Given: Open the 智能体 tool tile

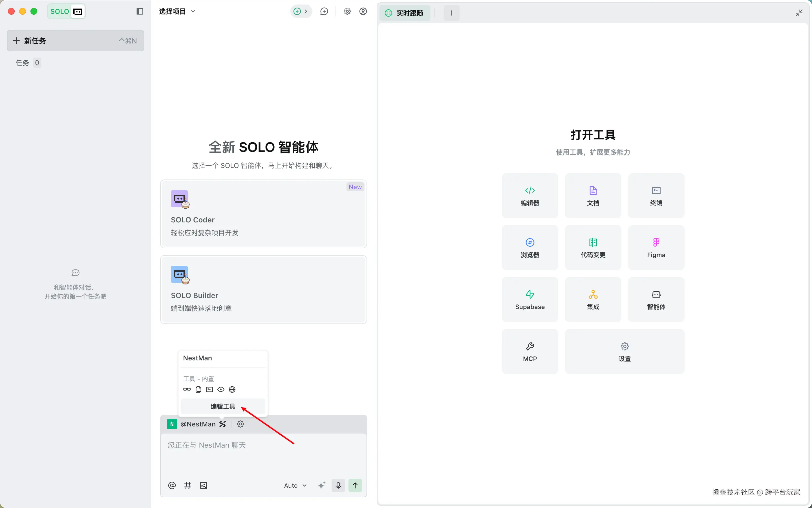Looking at the screenshot, I should click(x=656, y=299).
